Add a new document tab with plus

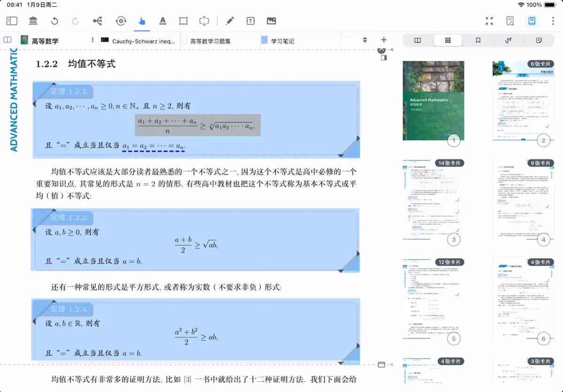[x=384, y=40]
